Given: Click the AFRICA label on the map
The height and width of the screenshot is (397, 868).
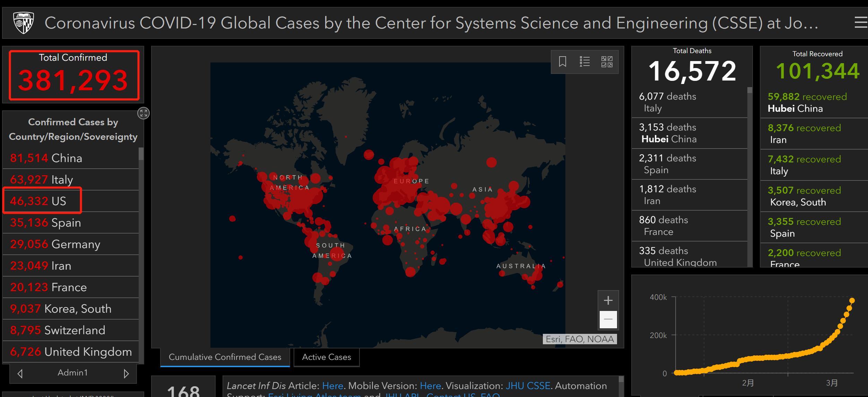Looking at the screenshot, I should click(410, 229).
